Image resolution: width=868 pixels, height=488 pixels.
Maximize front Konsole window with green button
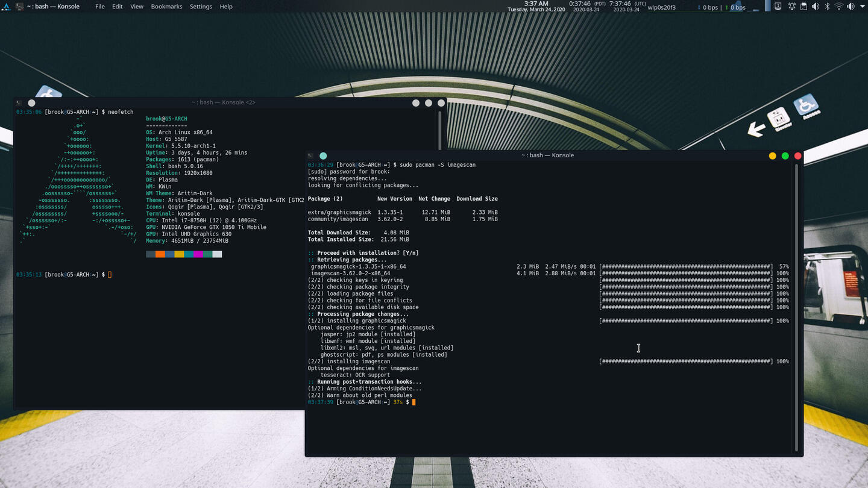coord(785,155)
